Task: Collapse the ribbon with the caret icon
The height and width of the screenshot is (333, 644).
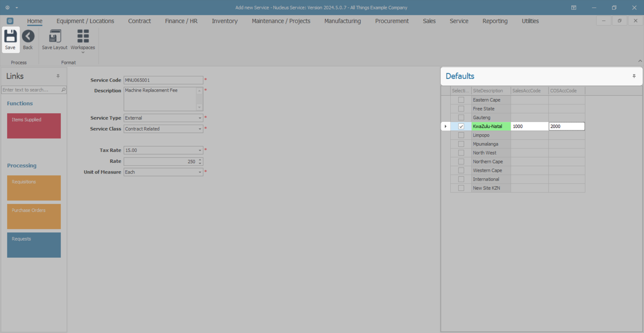Action: [640, 61]
